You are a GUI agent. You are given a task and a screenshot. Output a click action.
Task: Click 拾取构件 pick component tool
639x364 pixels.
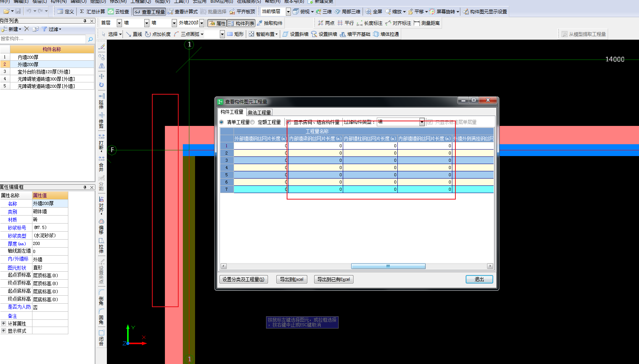[x=269, y=23]
